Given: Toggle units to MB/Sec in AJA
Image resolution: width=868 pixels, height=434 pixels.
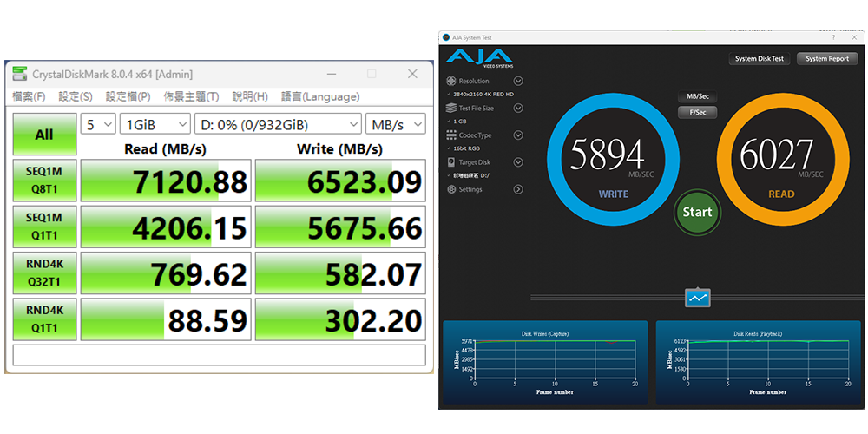Looking at the screenshot, I should coord(697,96).
